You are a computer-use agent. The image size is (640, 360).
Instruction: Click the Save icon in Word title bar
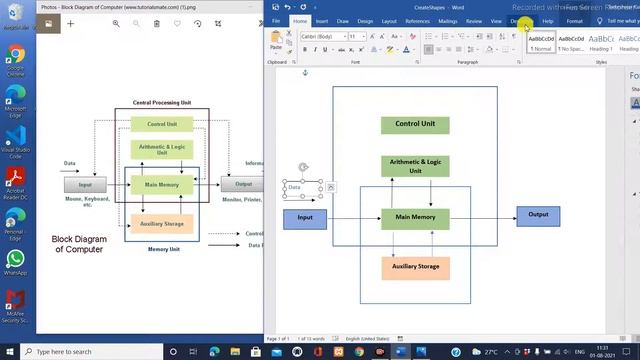276,7
